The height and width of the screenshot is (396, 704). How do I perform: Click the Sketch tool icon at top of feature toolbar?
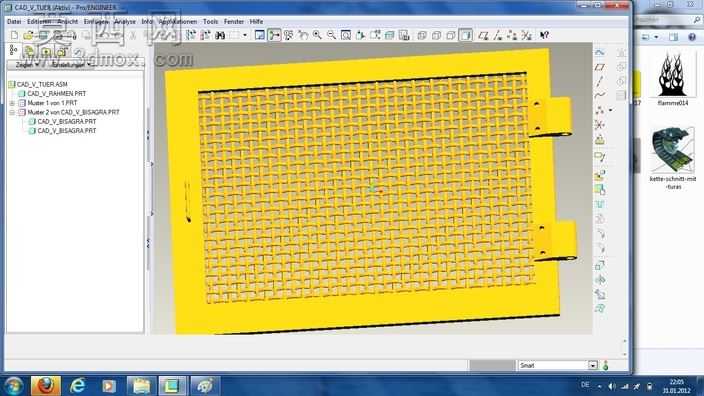[600, 53]
